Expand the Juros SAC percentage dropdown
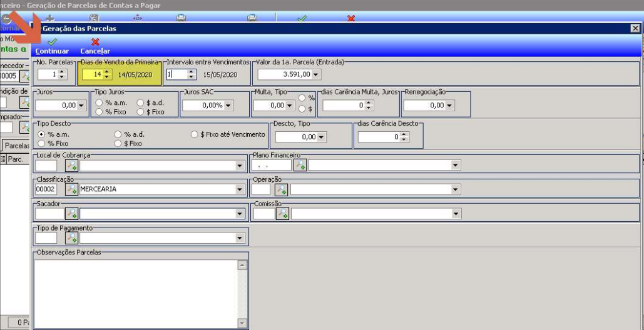The height and width of the screenshot is (330, 644). (229, 106)
